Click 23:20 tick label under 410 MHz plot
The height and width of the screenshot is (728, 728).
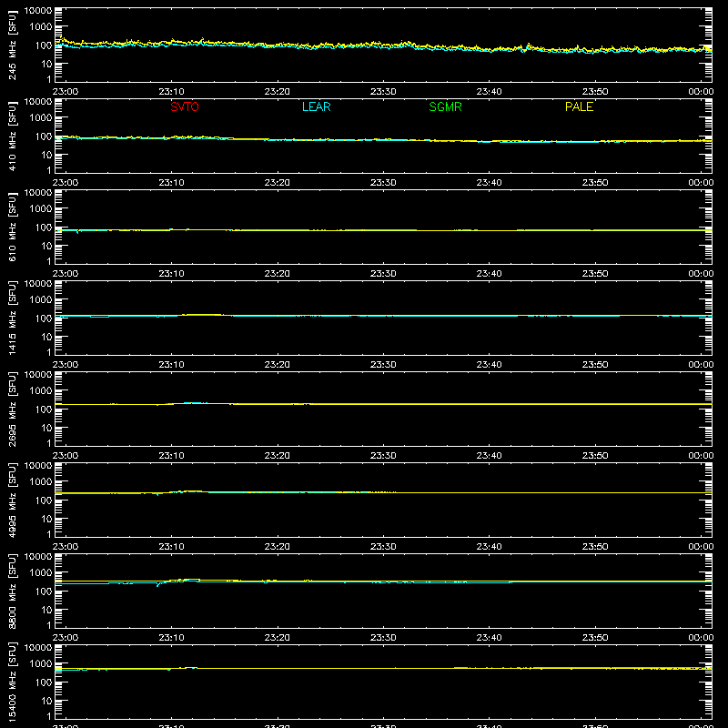(x=278, y=183)
